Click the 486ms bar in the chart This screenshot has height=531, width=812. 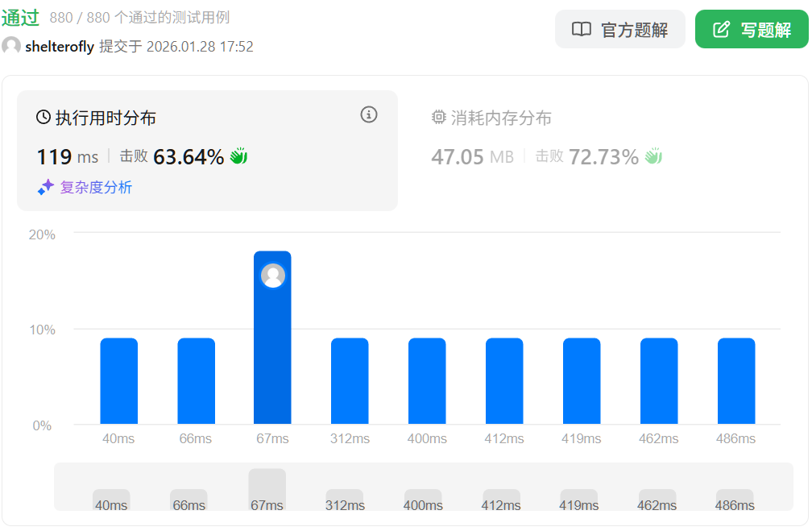736,381
